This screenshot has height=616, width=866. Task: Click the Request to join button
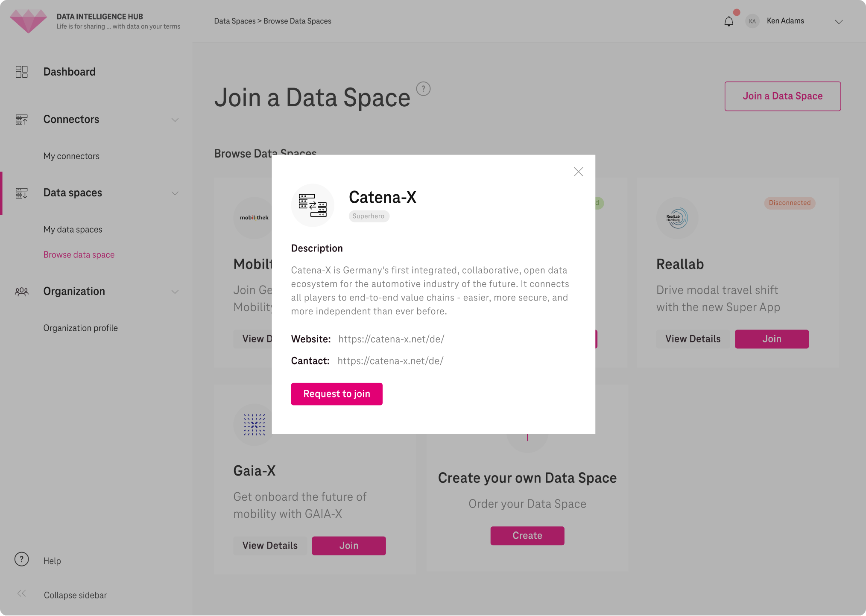click(336, 394)
